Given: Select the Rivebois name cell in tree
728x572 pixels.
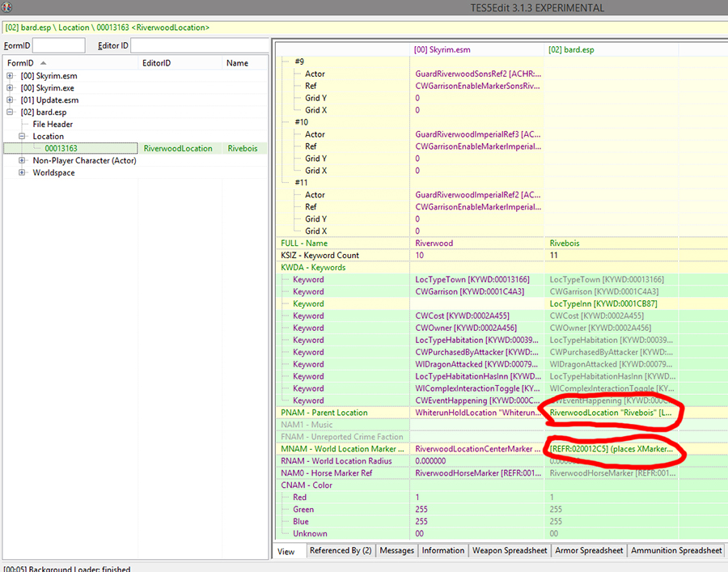Looking at the screenshot, I should (x=243, y=148).
